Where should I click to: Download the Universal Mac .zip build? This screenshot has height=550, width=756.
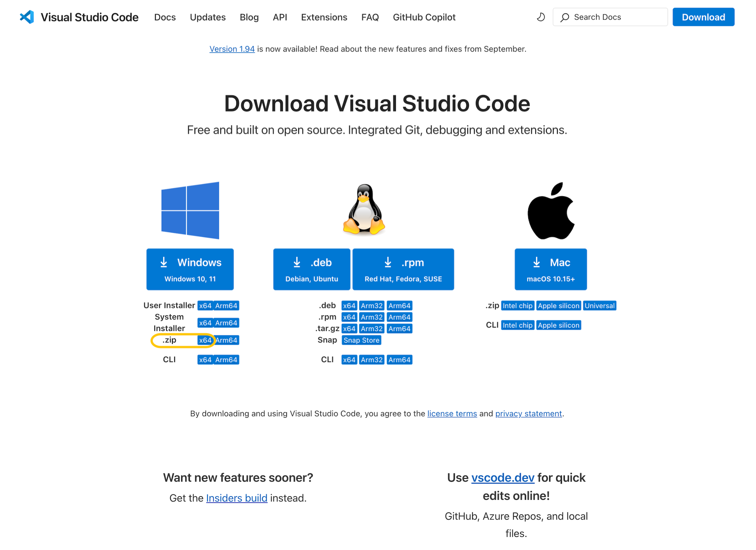click(x=599, y=305)
